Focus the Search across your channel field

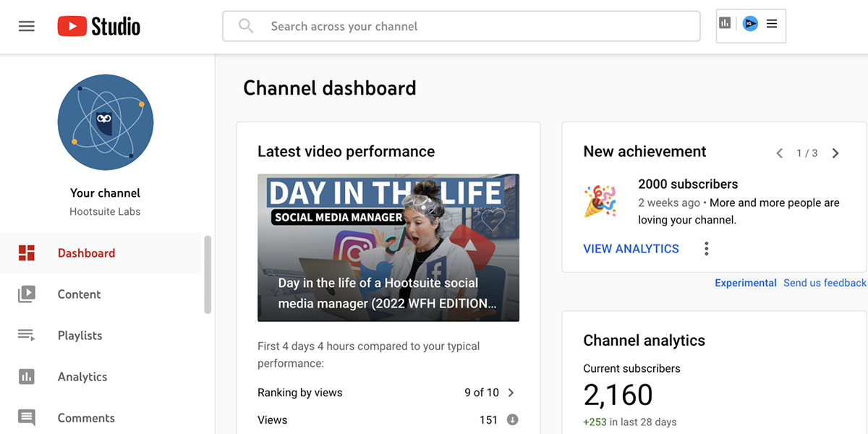point(461,26)
